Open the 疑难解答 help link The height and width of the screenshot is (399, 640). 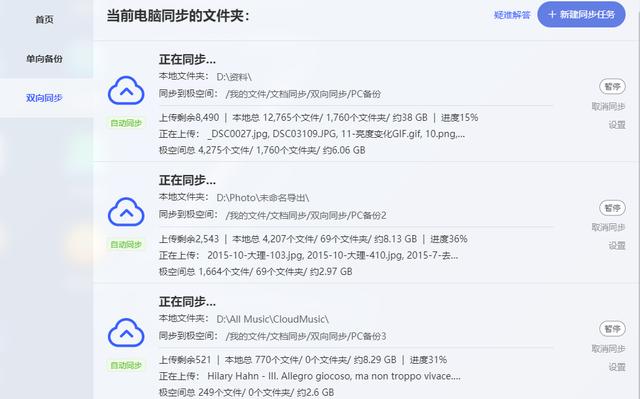pyautogui.click(x=512, y=15)
